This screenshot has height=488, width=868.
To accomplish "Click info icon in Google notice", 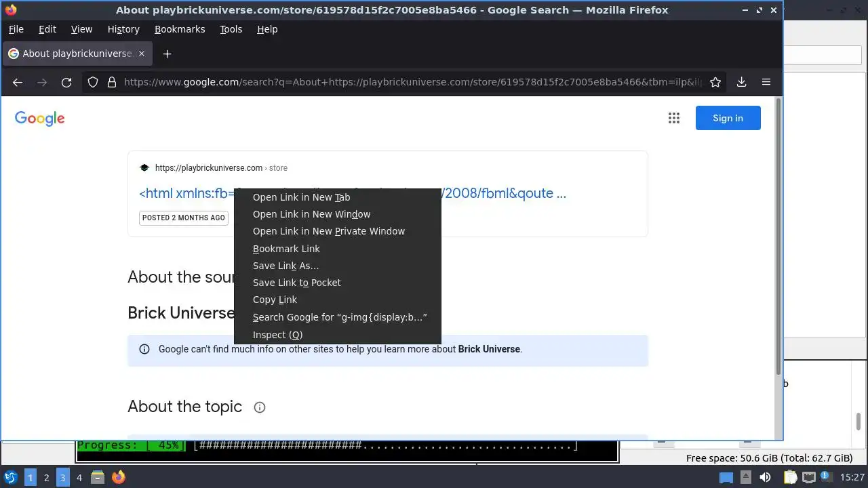I will tap(144, 350).
